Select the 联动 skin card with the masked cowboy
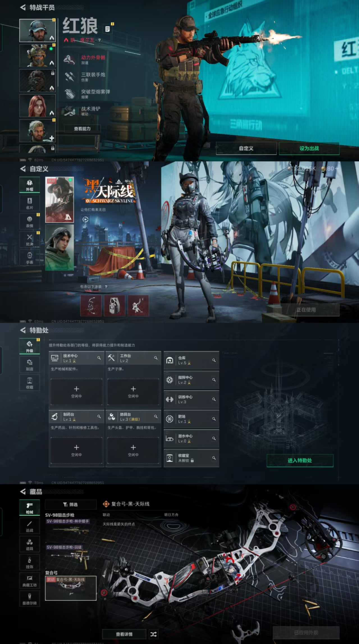This screenshot has height=644, width=359. tap(60, 200)
